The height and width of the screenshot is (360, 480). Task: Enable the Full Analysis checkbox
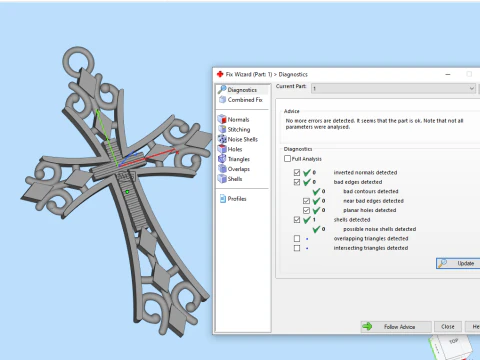click(287, 159)
